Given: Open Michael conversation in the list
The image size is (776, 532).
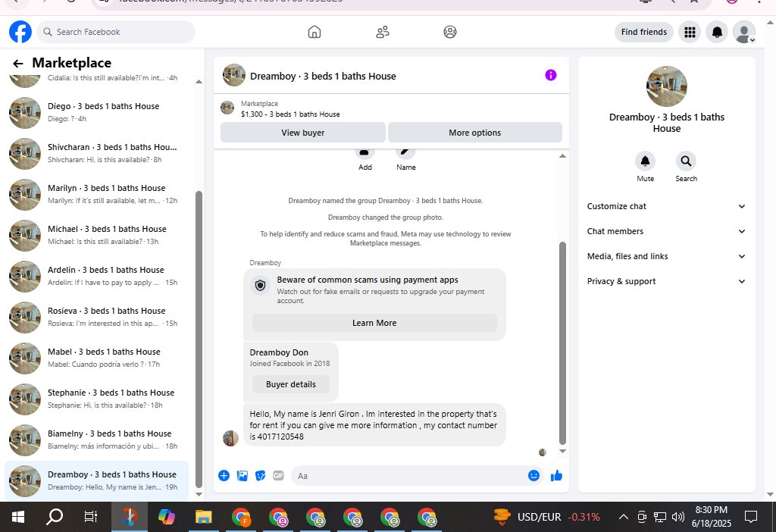Looking at the screenshot, I should pyautogui.click(x=97, y=236).
